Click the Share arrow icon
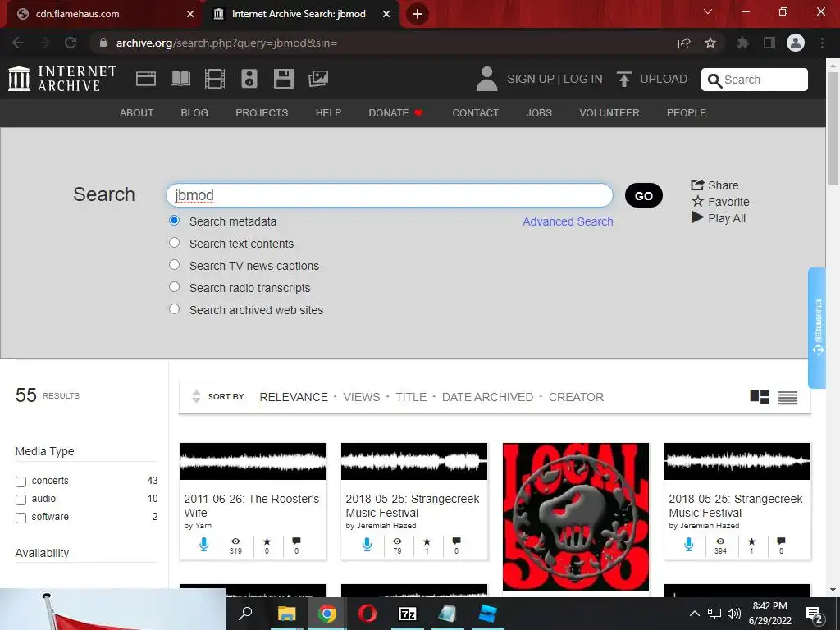This screenshot has width=840, height=630. [697, 185]
